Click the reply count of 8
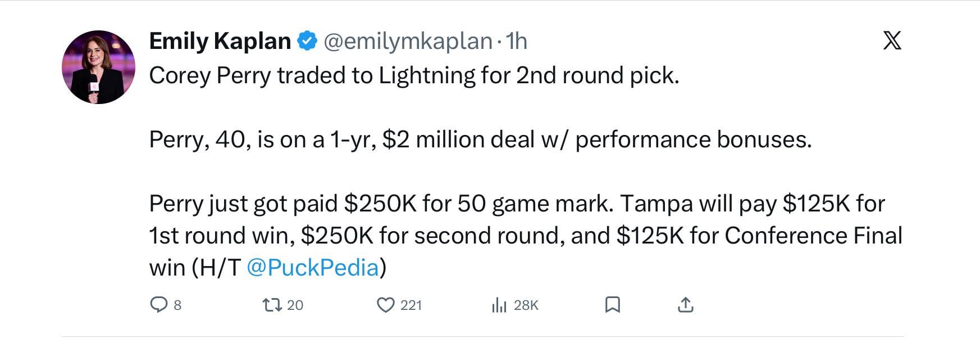 click(177, 305)
